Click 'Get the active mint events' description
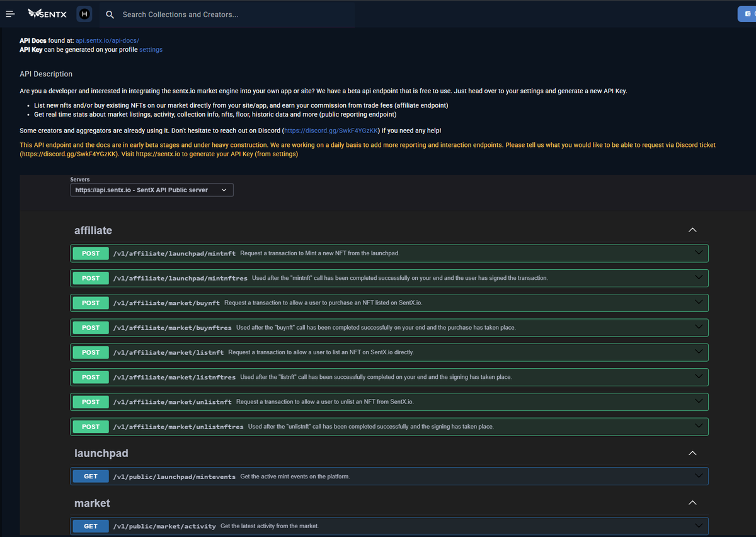The height and width of the screenshot is (537, 756). 295,476
